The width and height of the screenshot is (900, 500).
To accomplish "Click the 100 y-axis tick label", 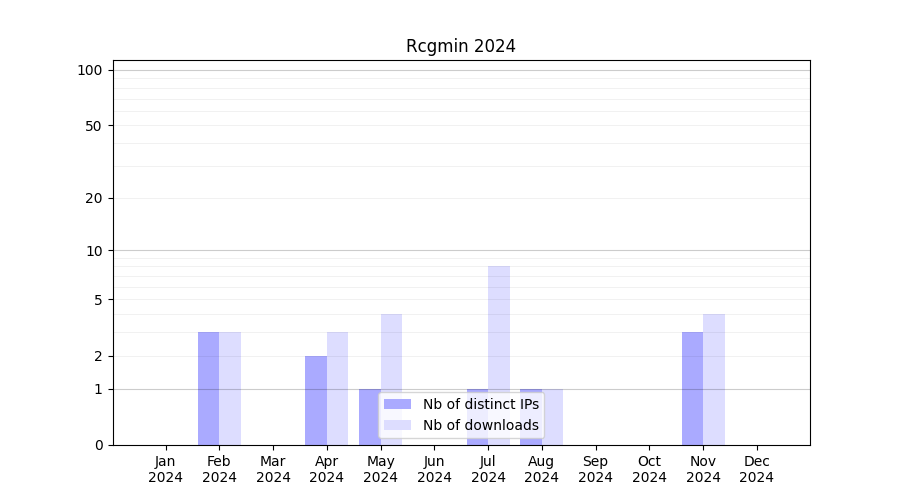I will (90, 70).
